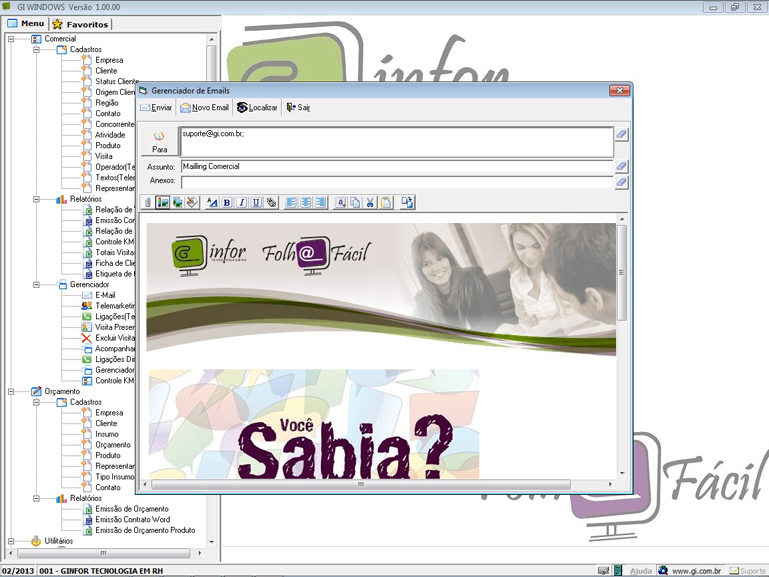Image resolution: width=769 pixels, height=577 pixels.
Task: Collapse the Comercial tree node
Action: pyautogui.click(x=11, y=39)
